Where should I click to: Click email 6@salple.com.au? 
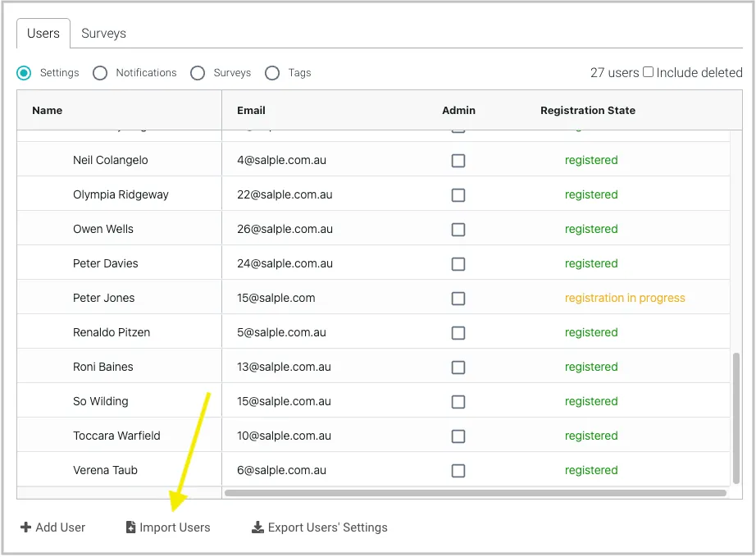(x=281, y=470)
